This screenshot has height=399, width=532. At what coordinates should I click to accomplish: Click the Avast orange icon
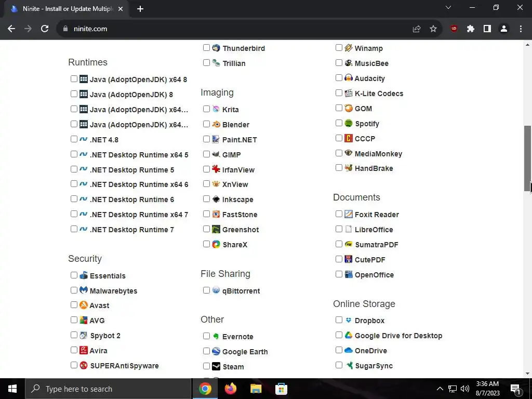click(x=84, y=305)
